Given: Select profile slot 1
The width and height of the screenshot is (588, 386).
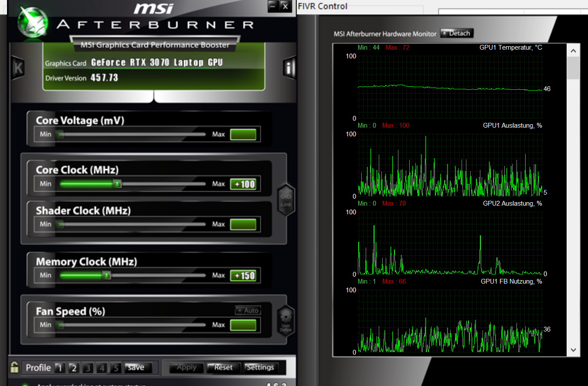Looking at the screenshot, I should coord(60,368).
